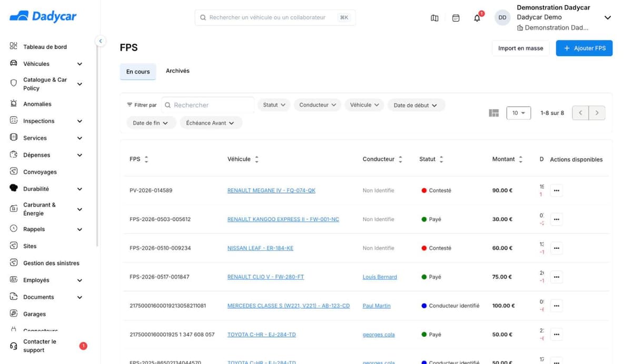Expand Catalogue & Car Policy menu
This screenshot has width=632, height=364.
pos(80,84)
